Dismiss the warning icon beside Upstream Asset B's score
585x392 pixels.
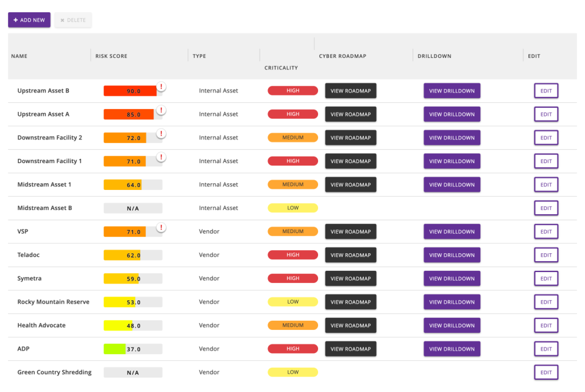[x=161, y=87]
